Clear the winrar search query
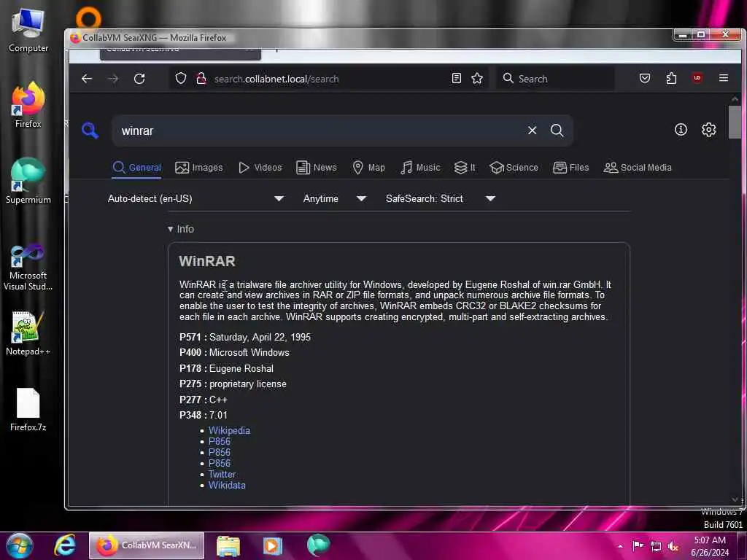The width and height of the screenshot is (747, 560). pyautogui.click(x=532, y=131)
